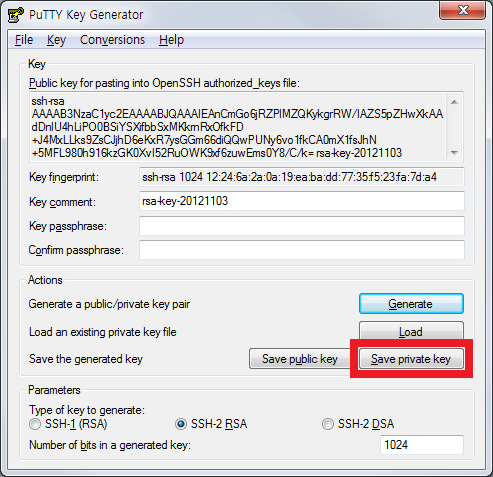This screenshot has width=493, height=477.
Task: Focus the Confirm passphrase field
Action: (x=302, y=250)
